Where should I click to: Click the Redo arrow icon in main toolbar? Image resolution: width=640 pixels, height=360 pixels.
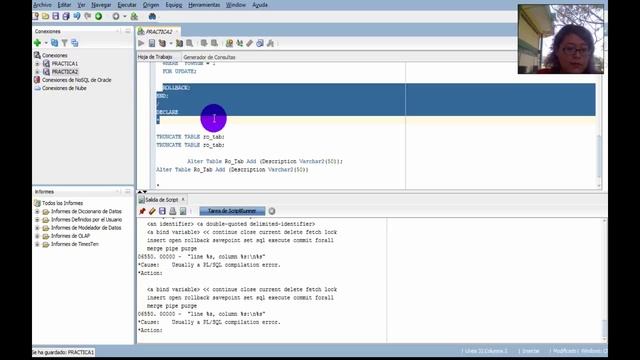[88, 16]
